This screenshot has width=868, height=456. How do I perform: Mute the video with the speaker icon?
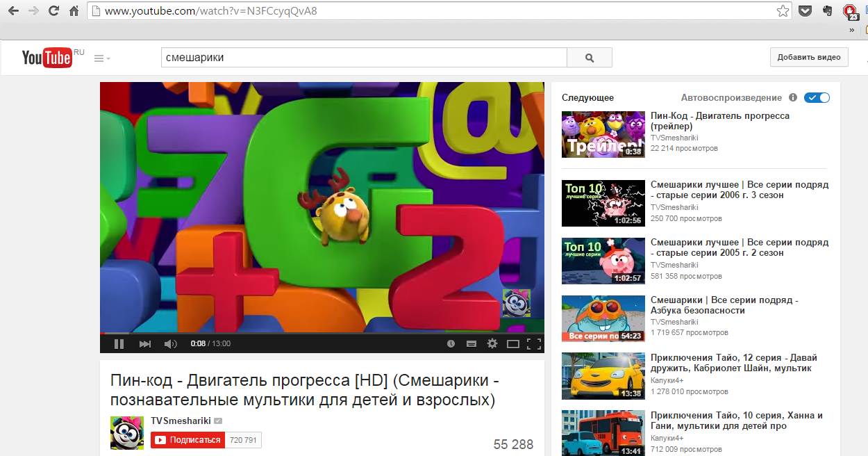pos(170,343)
